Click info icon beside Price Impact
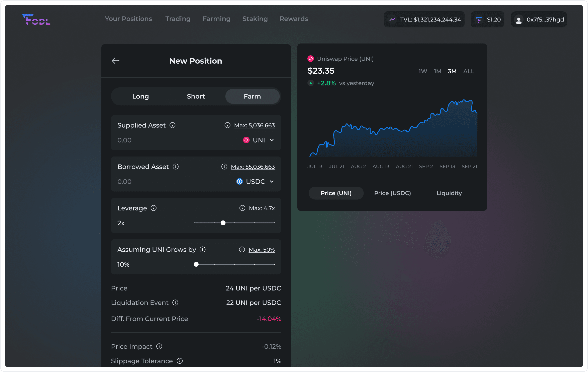Screen dimensions: 588x372 [x=159, y=346]
